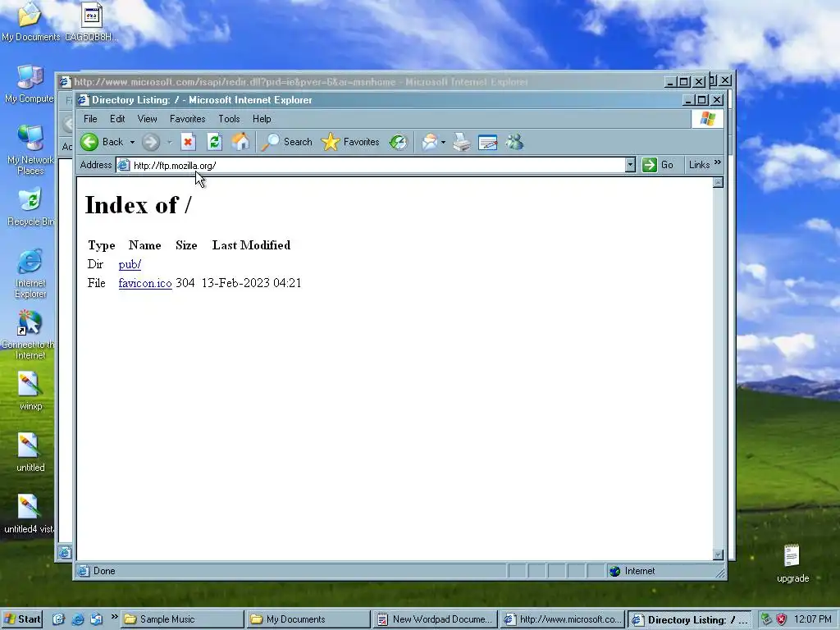Select Internet Explorer desktop icon
Image resolution: width=840 pixels, height=630 pixels.
pos(30,273)
